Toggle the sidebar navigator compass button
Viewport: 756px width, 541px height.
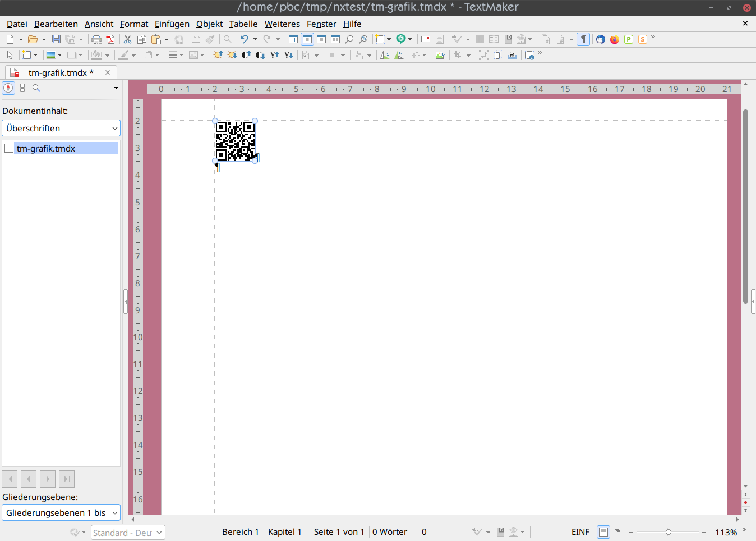coord(8,88)
